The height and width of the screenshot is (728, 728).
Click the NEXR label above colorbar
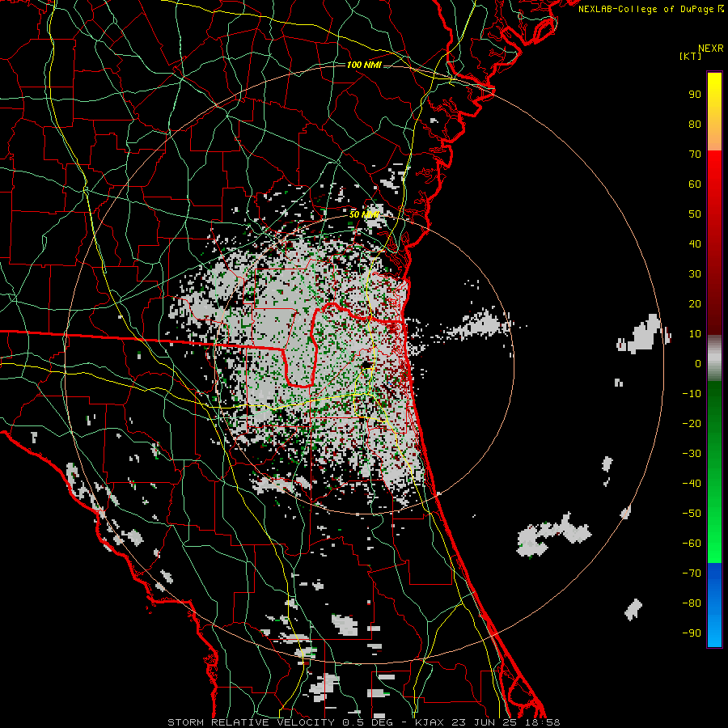(711, 49)
